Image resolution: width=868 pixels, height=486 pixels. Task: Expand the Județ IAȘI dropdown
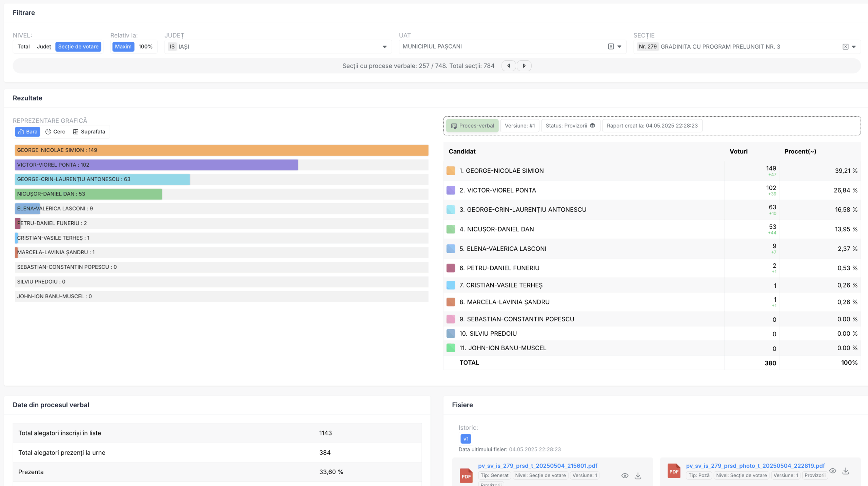(x=384, y=46)
